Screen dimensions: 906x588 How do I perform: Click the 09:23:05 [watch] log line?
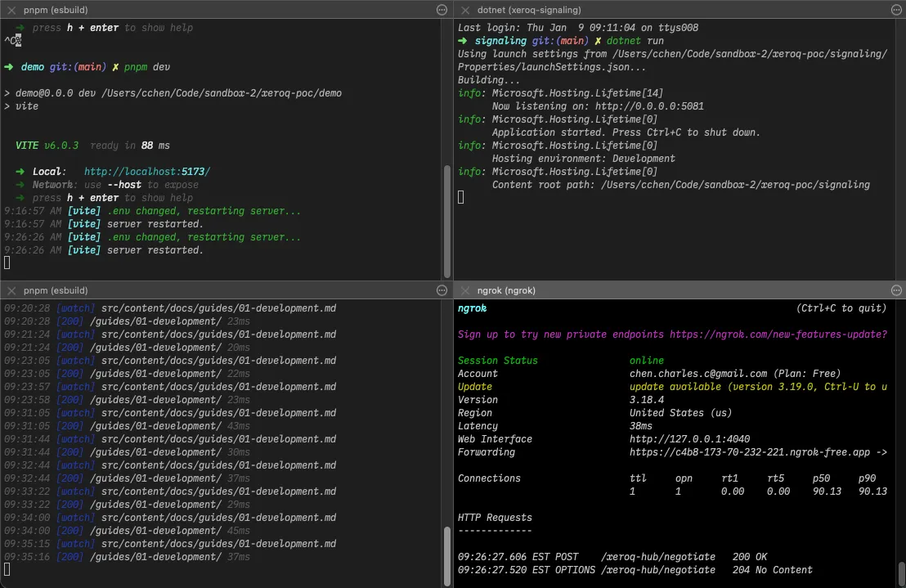point(170,361)
